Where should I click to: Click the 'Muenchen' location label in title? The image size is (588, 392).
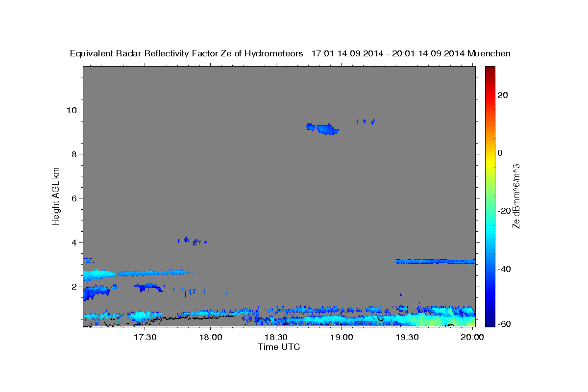[x=489, y=53]
